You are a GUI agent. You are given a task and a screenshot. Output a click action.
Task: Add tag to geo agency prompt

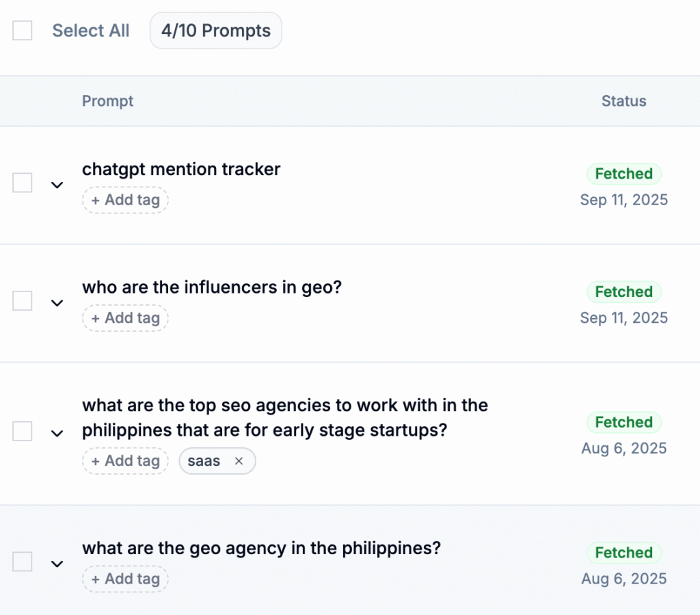pyautogui.click(x=125, y=579)
